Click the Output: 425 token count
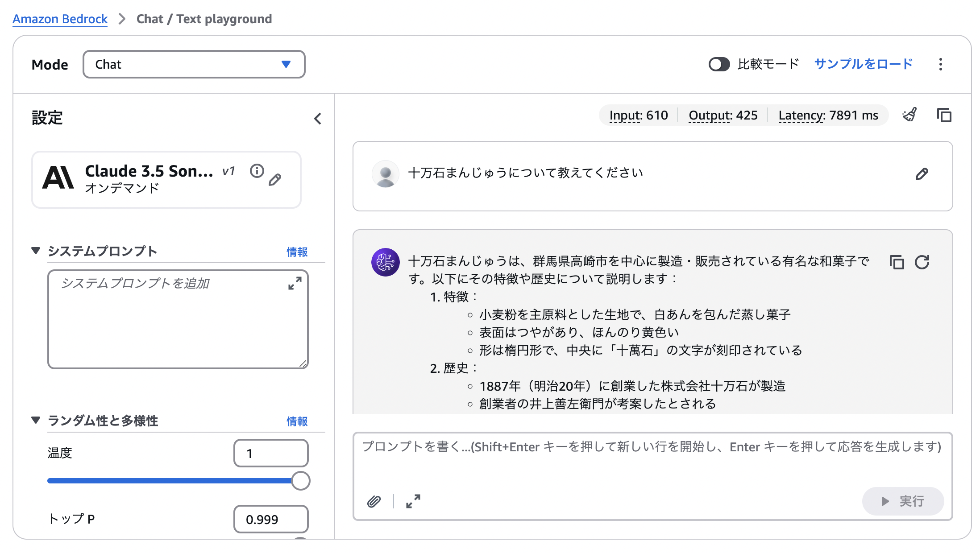Screen dimensions: 980x553 [723, 116]
